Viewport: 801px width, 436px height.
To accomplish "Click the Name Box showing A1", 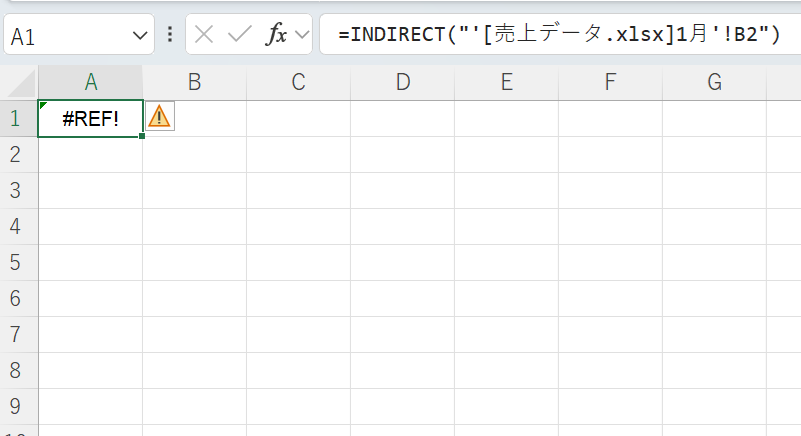I will [79, 35].
